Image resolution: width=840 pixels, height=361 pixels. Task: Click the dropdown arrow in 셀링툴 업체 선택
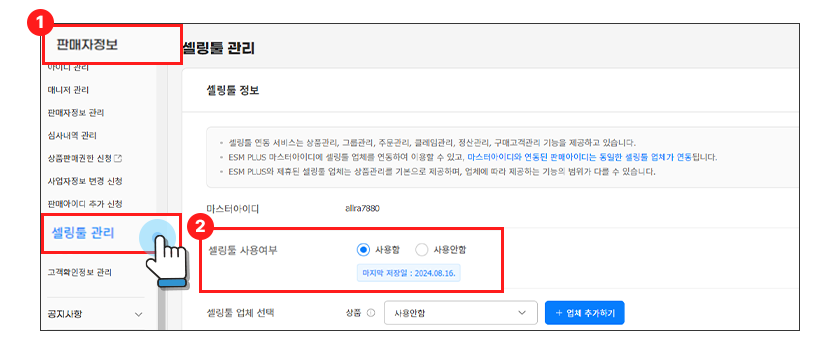pyautogui.click(x=523, y=313)
